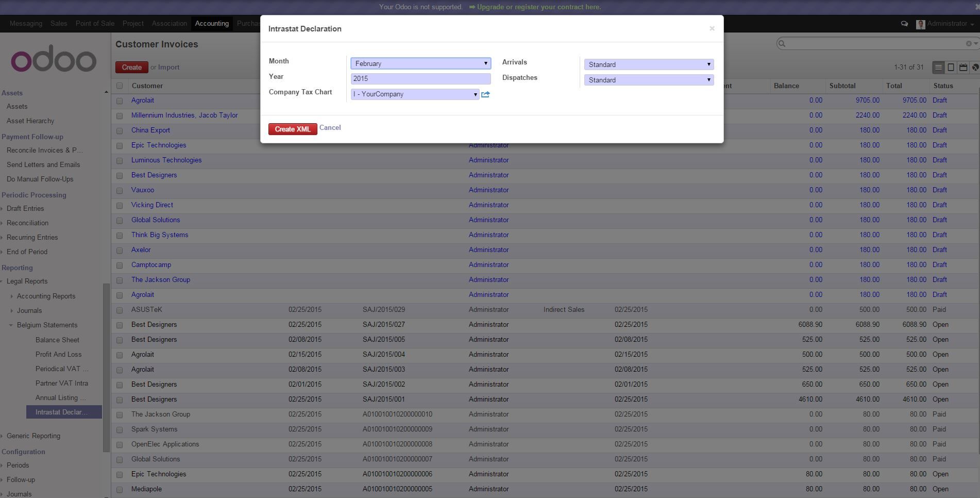Check the Vauxoo row checkbox
This screenshot has width=980, height=498.
coord(120,191)
